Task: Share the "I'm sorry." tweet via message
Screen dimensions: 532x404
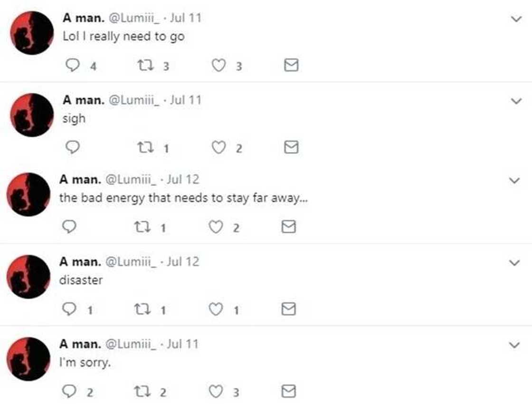Action: point(288,392)
